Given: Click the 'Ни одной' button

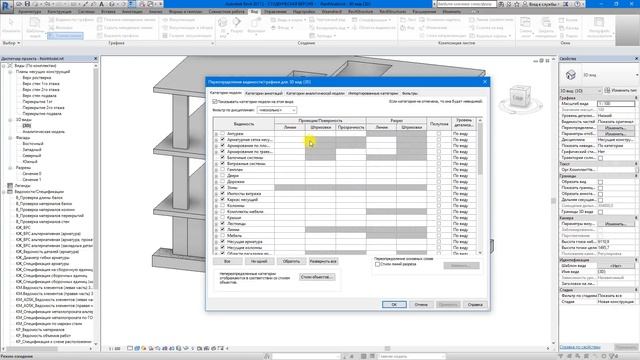Looking at the screenshot, I should (x=259, y=261).
